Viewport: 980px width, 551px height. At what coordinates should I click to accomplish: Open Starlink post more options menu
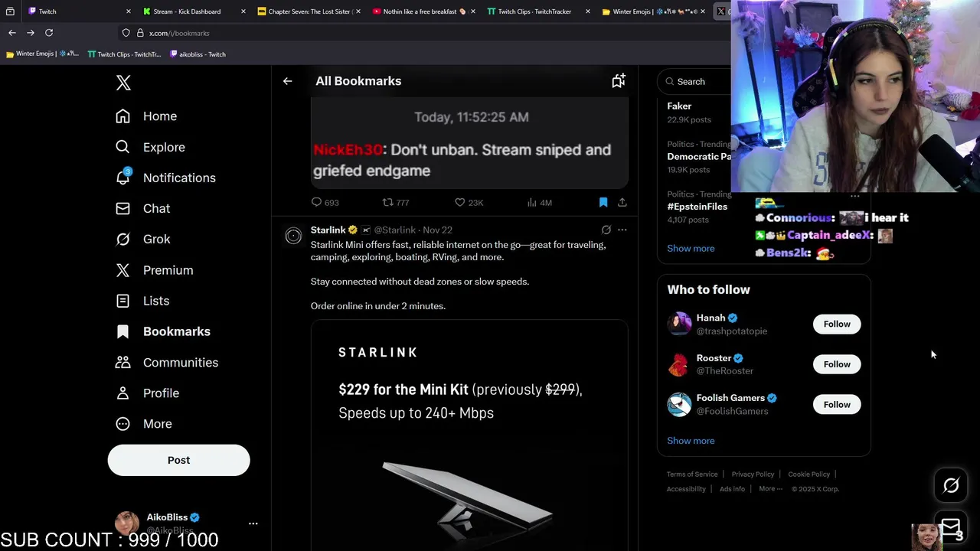click(622, 230)
